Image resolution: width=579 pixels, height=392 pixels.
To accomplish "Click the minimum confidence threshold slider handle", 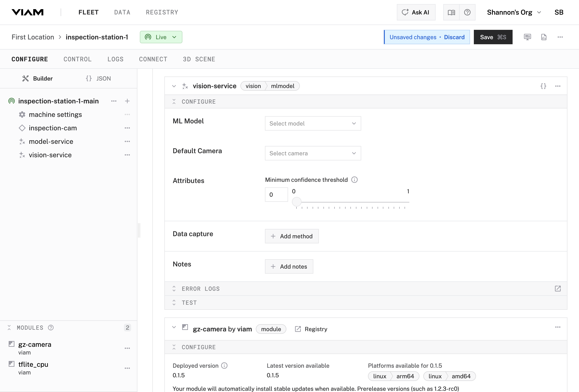I will point(296,202).
